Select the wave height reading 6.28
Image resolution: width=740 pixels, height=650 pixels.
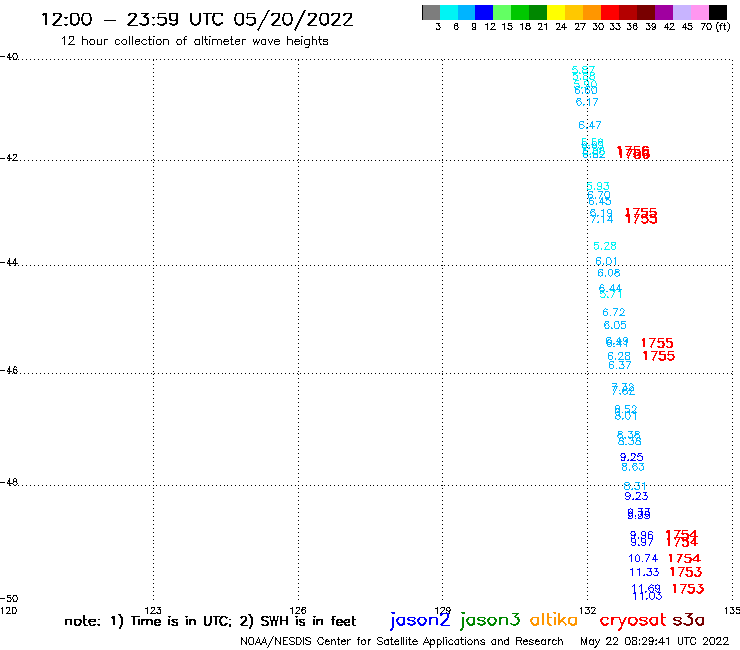point(619,356)
